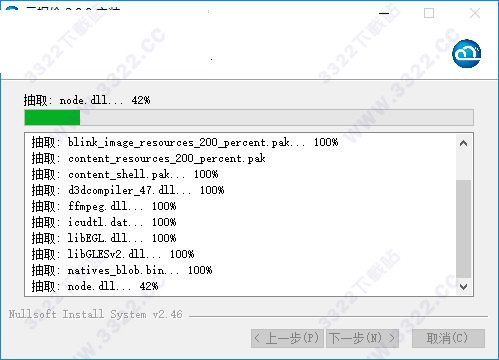The width and height of the screenshot is (499, 360).
Task: Close the installer window
Action: 475,13
